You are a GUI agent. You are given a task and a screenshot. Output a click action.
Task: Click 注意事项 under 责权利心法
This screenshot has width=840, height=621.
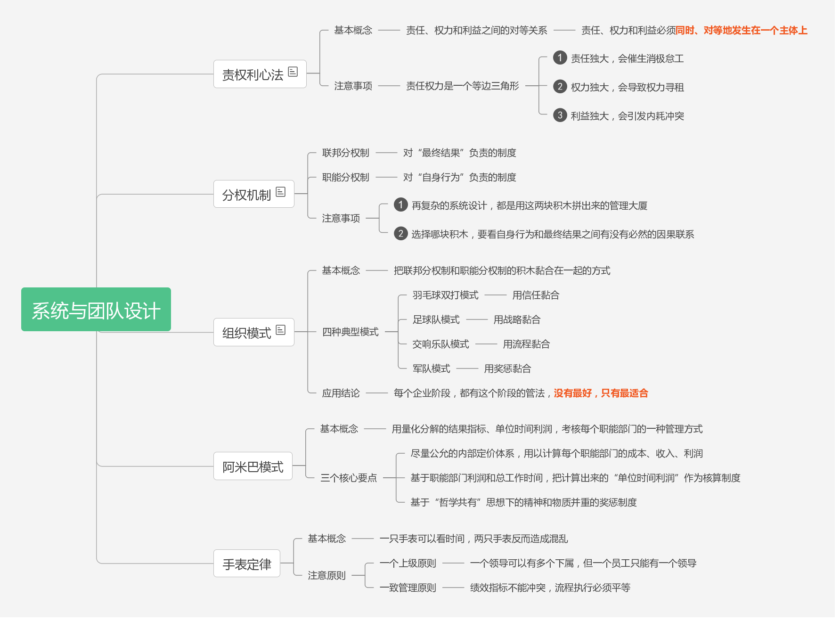coord(353,86)
